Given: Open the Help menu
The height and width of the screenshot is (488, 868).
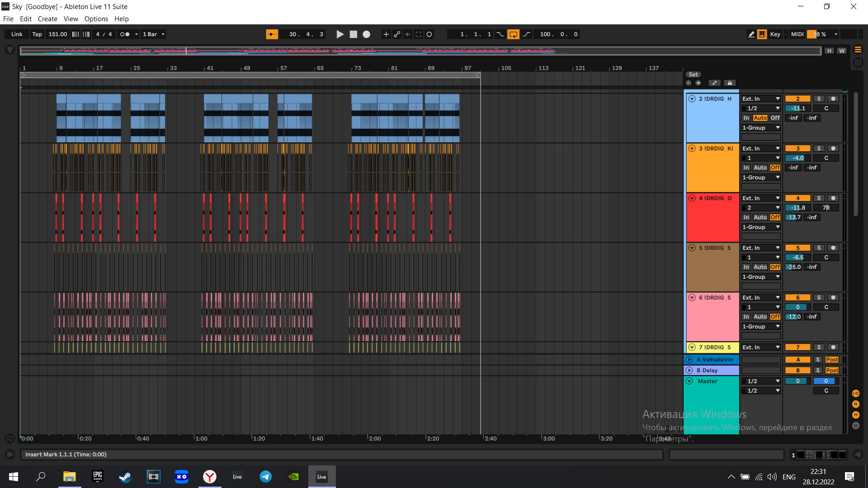Looking at the screenshot, I should click(122, 19).
